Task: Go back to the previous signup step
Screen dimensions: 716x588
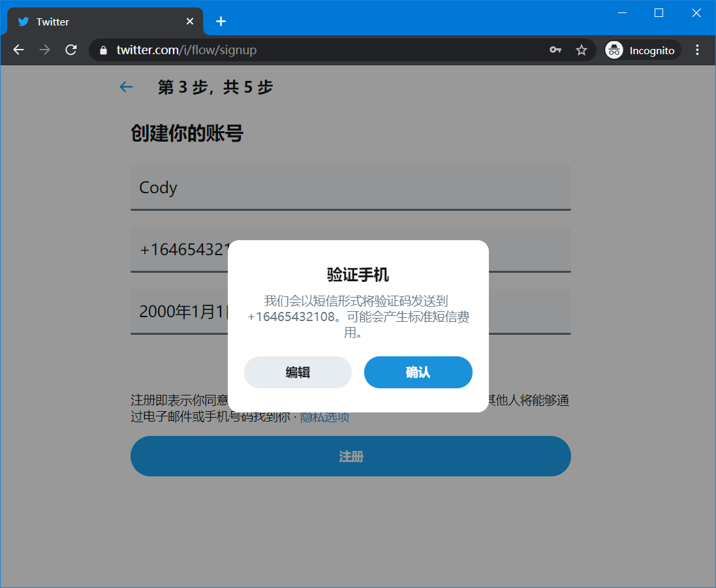Action: (x=126, y=87)
